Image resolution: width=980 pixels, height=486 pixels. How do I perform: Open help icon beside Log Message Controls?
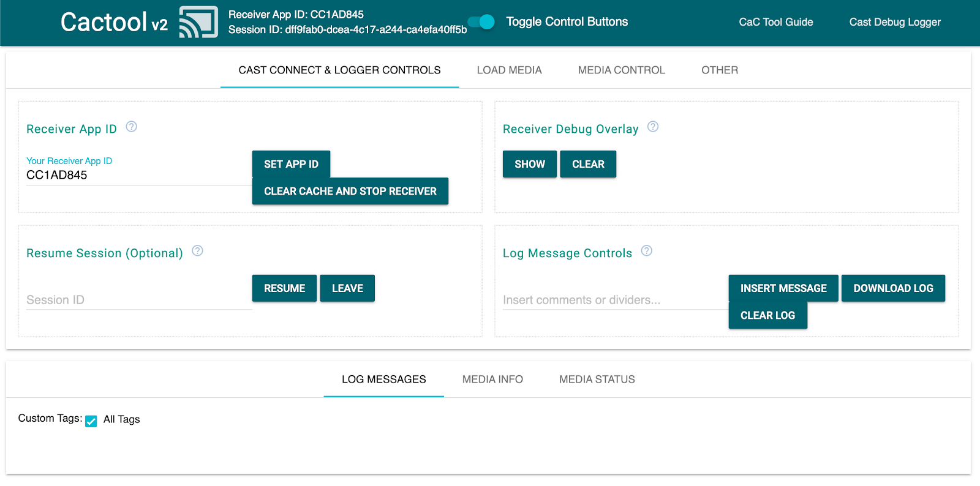tap(646, 251)
